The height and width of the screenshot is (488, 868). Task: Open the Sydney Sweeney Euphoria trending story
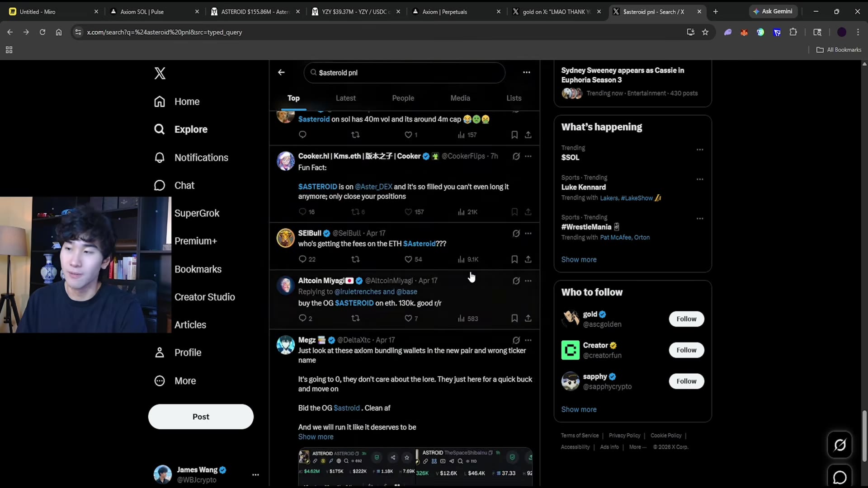click(632, 82)
